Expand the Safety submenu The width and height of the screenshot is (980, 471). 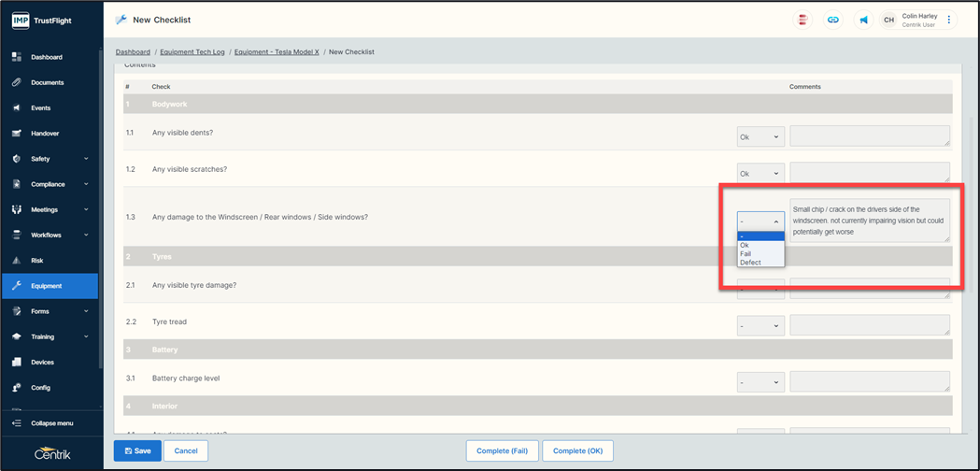click(86, 159)
